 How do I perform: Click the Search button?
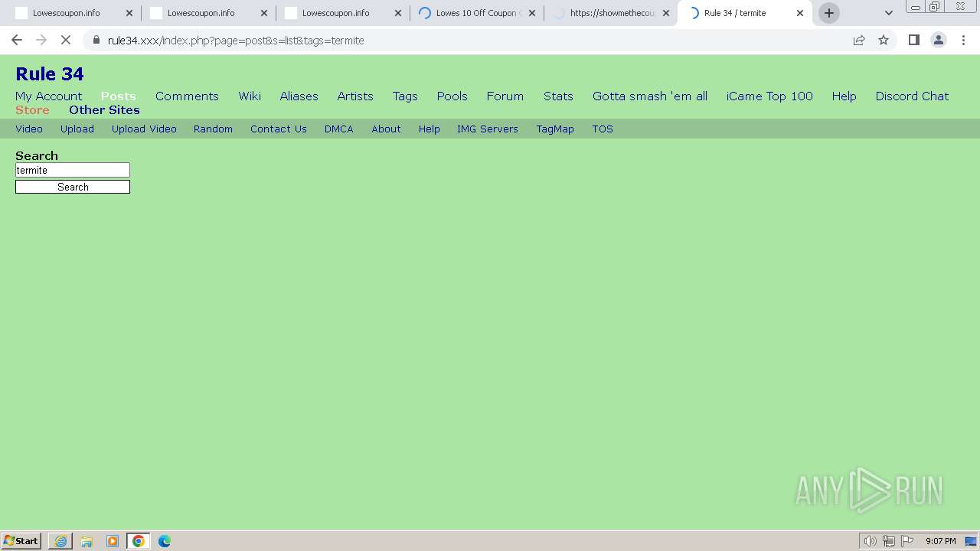pyautogui.click(x=73, y=187)
